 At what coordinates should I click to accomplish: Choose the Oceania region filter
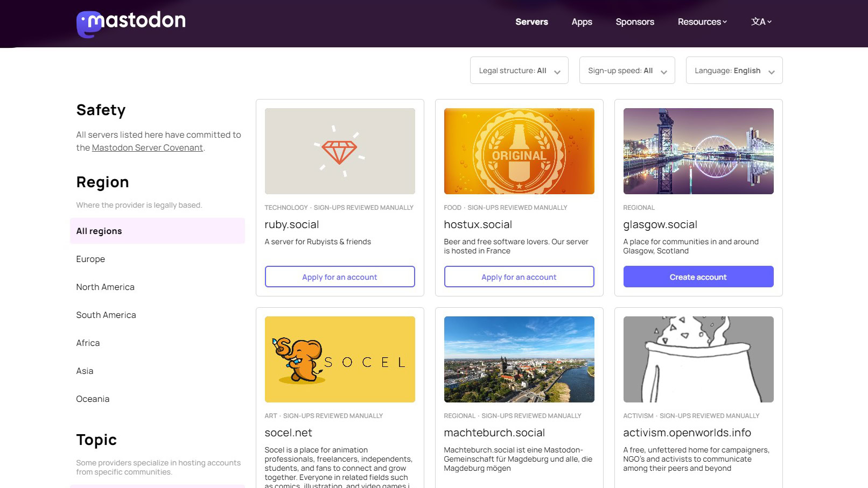click(x=93, y=399)
